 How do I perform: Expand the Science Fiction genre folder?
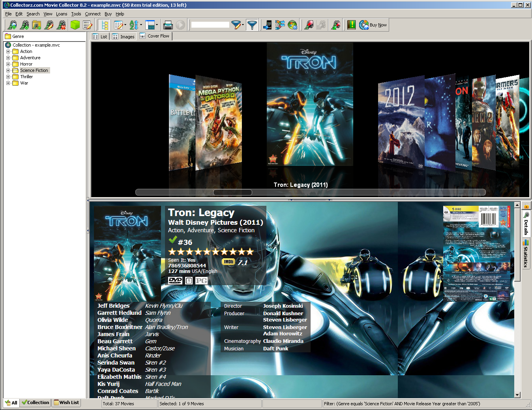click(8, 70)
